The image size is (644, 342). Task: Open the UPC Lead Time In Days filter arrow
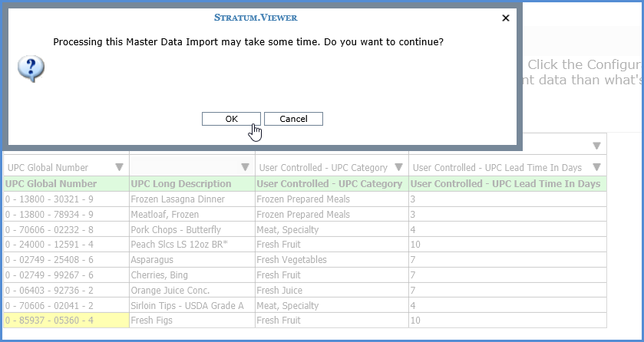pos(596,167)
